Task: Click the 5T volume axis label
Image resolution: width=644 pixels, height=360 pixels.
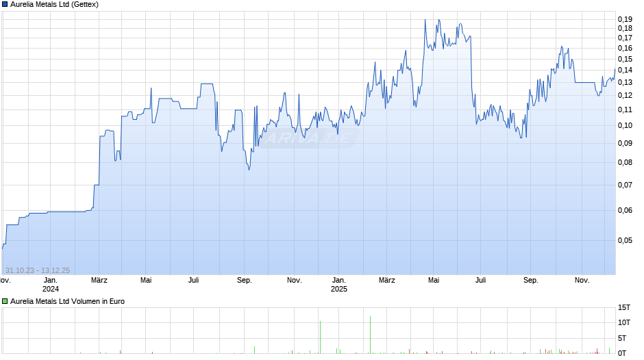Action: pyautogui.click(x=622, y=338)
